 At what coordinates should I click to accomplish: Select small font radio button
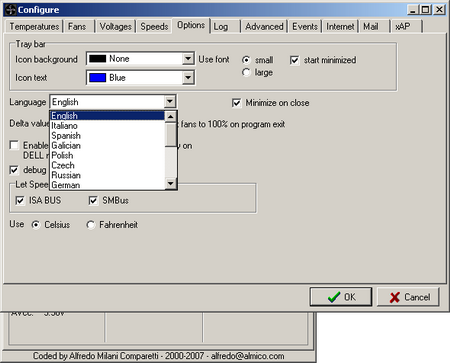246,60
